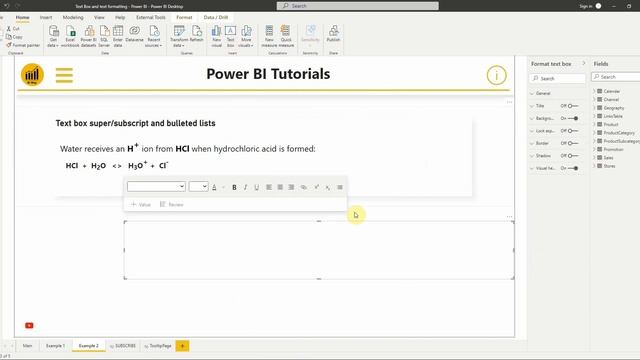Insert a Text box from ribbon
Viewport: 640px width, 360px height.
point(230,36)
